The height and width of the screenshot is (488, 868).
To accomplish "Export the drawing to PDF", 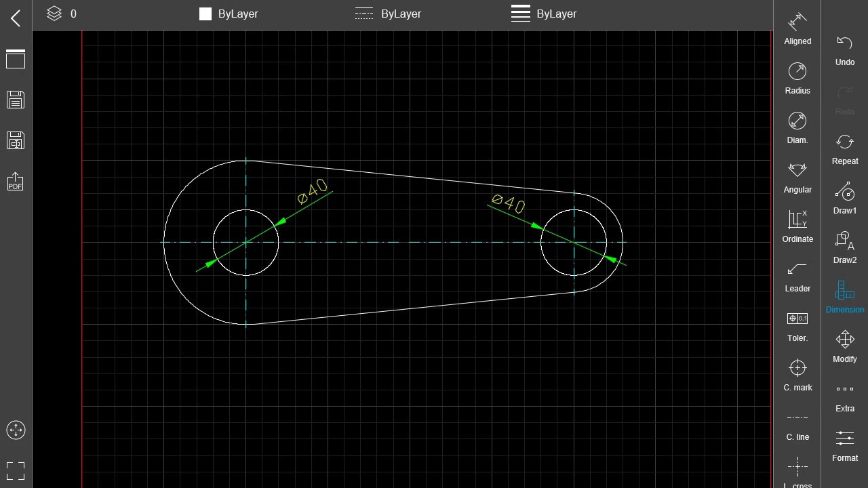I will pyautogui.click(x=16, y=182).
